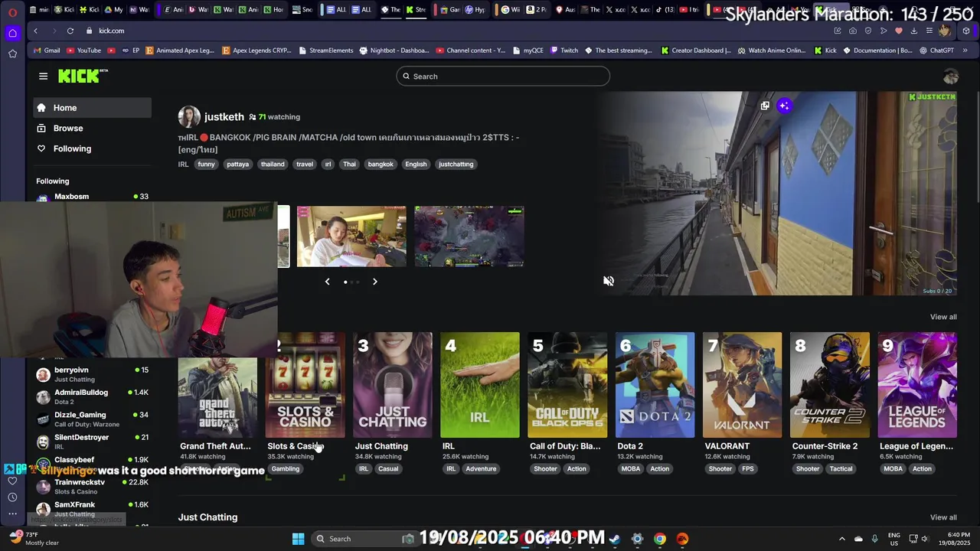Open justketh channel avatar
980x551 pixels.
pos(189,117)
